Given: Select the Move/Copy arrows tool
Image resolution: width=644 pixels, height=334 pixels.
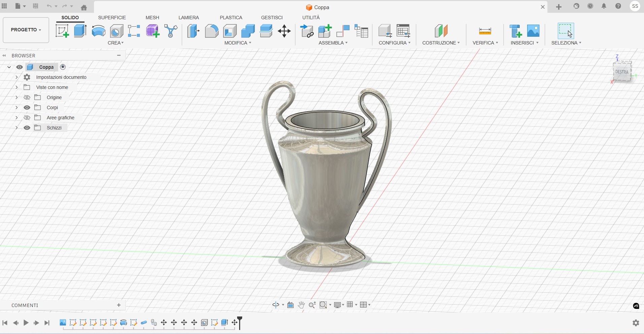Looking at the screenshot, I should click(284, 31).
